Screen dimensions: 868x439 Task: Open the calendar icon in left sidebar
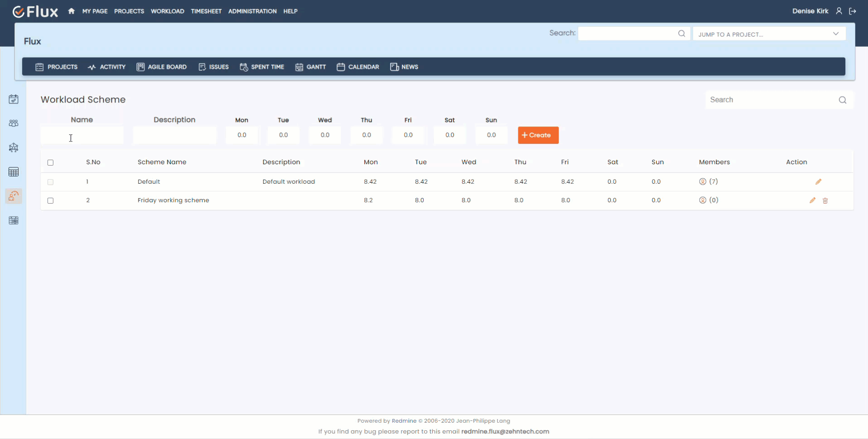pos(14,99)
